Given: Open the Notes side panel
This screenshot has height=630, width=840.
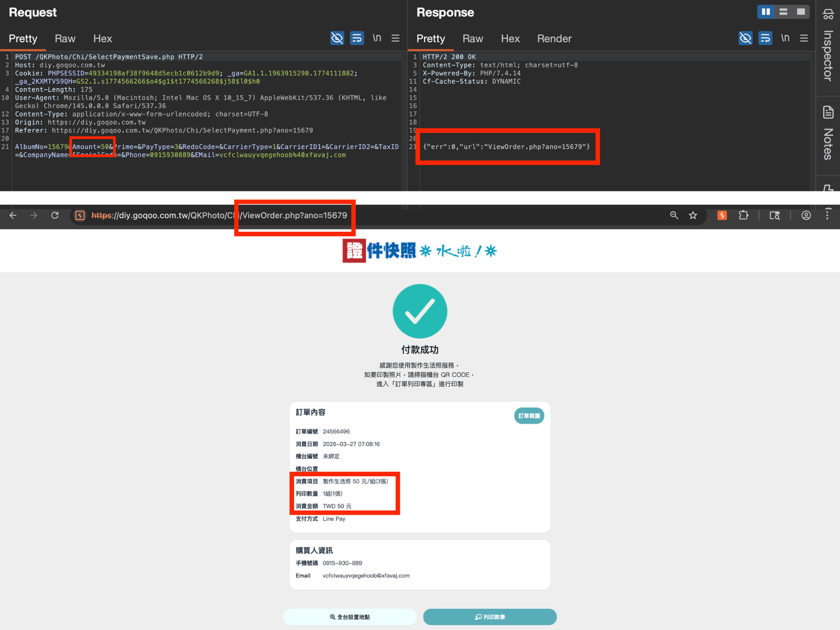Looking at the screenshot, I should [828, 133].
